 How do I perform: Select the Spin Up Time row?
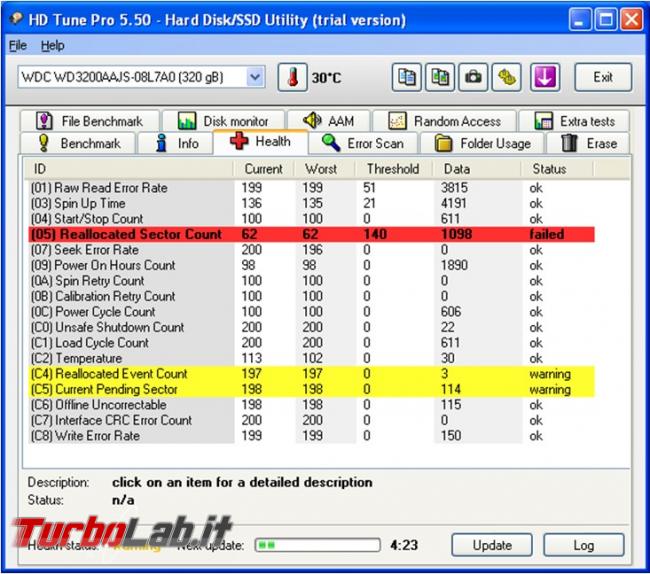(312, 203)
